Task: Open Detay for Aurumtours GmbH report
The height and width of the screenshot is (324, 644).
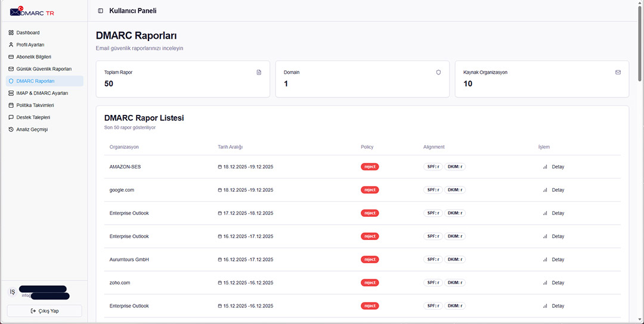Action: point(557,260)
